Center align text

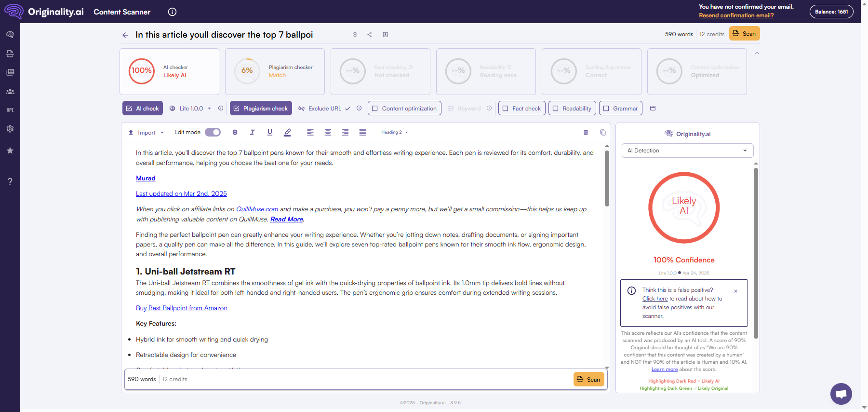tap(328, 132)
